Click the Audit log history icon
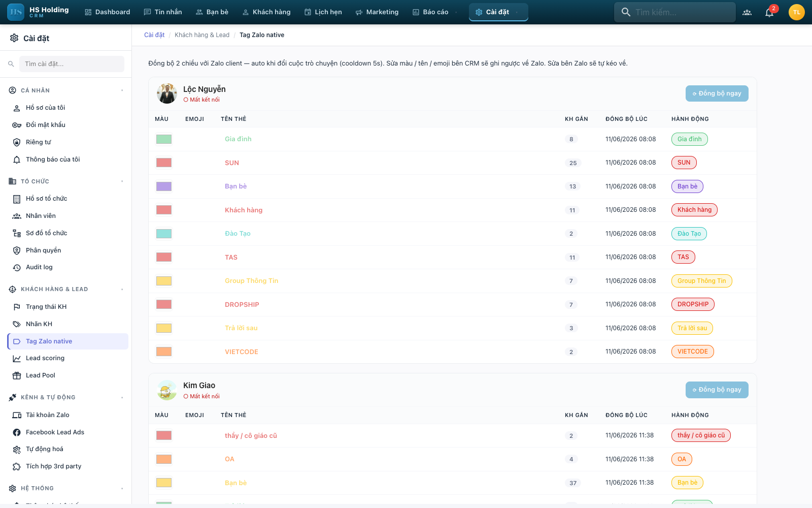 [17, 267]
